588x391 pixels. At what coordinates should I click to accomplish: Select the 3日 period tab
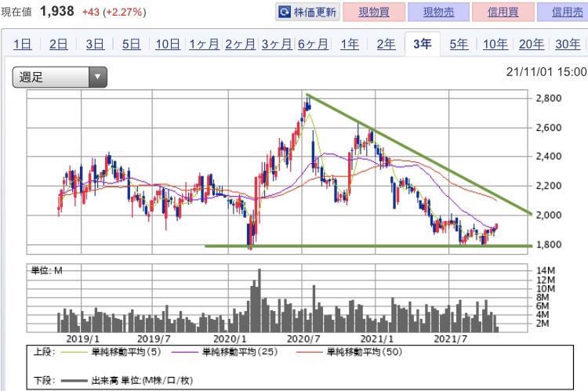pyautogui.click(x=95, y=44)
